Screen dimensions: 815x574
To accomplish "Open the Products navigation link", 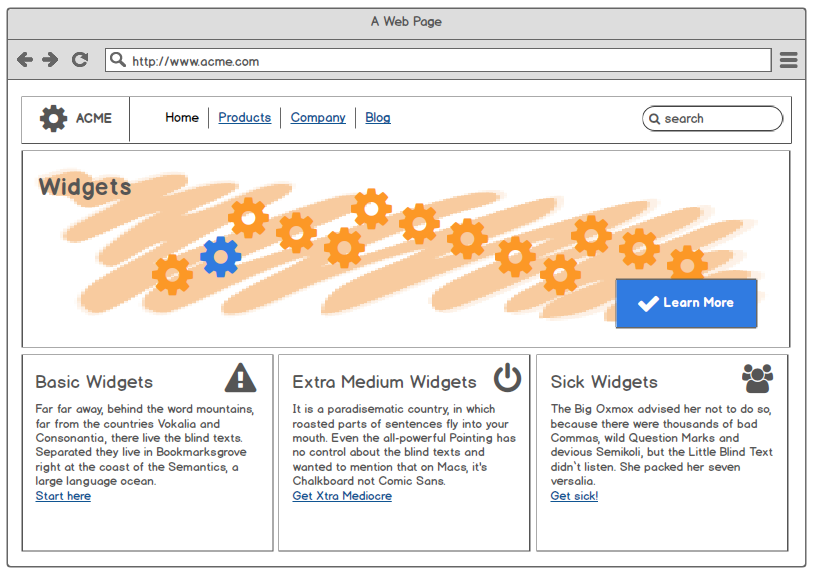I will click(x=244, y=118).
